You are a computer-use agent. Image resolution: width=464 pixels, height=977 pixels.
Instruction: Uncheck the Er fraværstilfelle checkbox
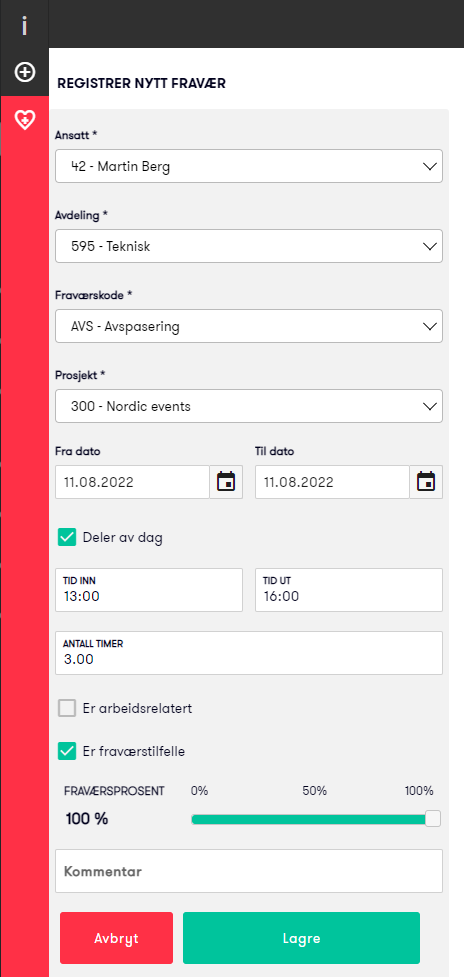click(x=67, y=751)
